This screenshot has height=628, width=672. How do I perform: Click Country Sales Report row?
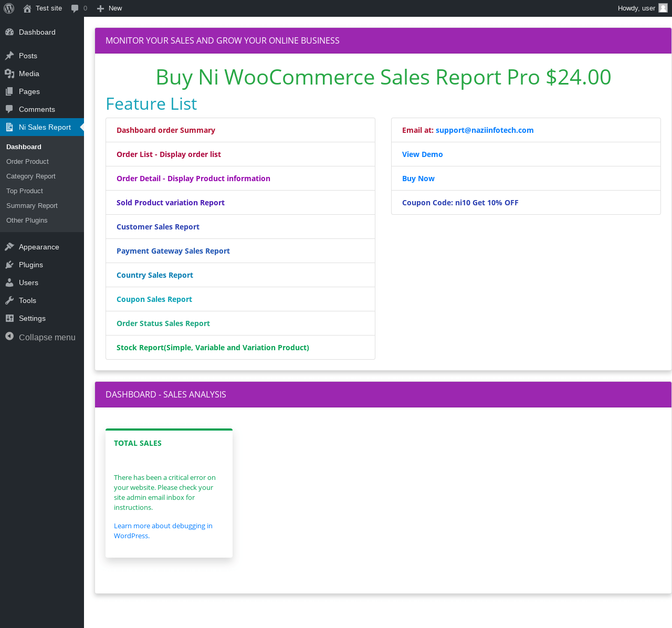[x=240, y=275]
